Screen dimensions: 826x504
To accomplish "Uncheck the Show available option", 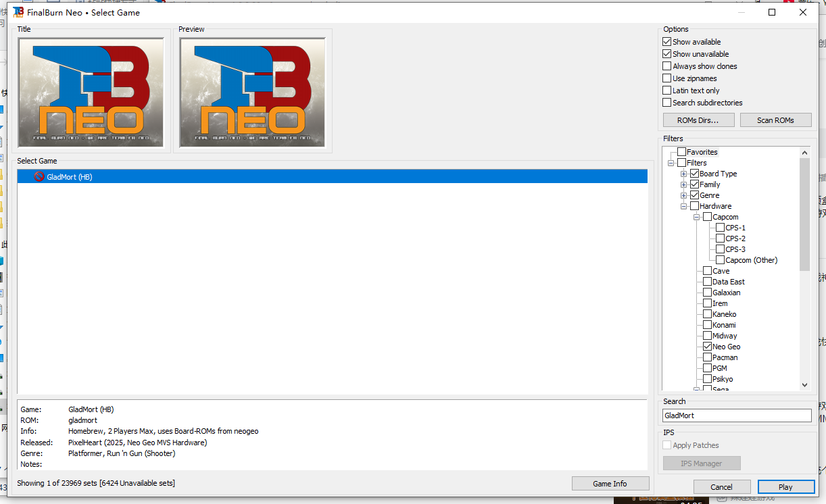I will click(x=667, y=42).
